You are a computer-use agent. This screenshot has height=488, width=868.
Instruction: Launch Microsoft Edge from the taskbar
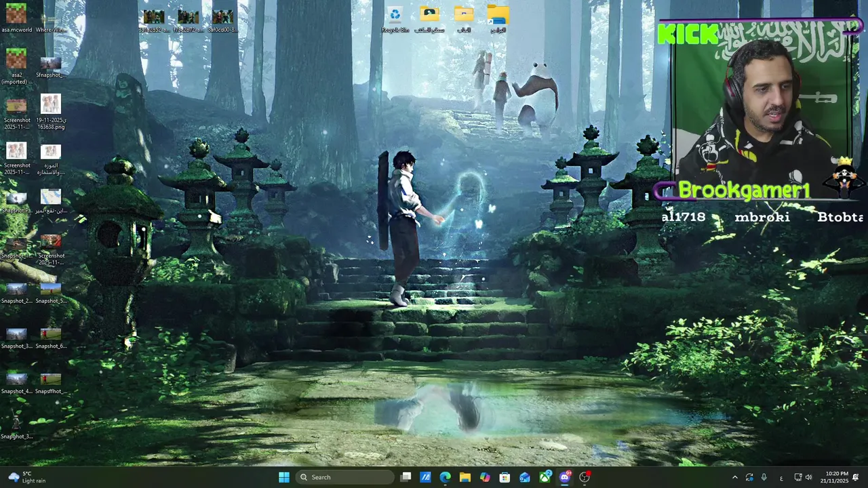pos(445,477)
